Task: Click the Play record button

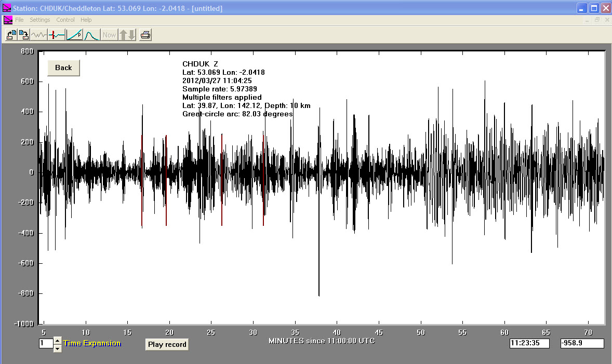Action: (167, 344)
